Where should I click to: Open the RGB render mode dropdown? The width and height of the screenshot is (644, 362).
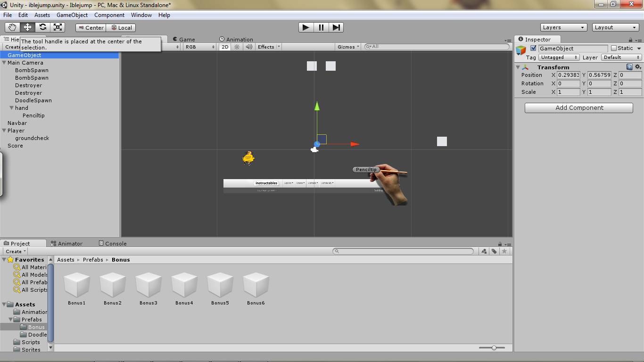click(x=199, y=47)
